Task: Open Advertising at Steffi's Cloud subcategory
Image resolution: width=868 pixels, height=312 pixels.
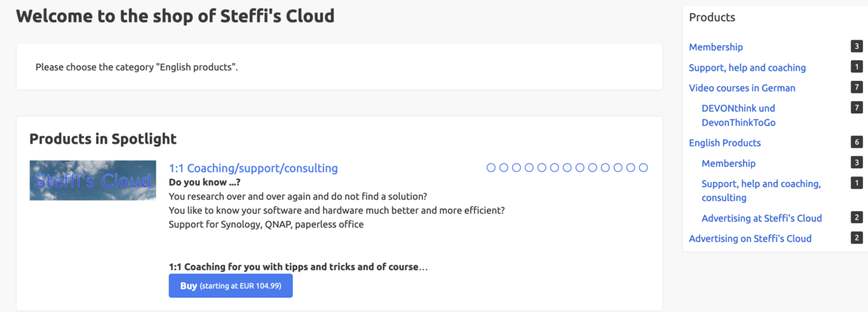Action: click(x=762, y=218)
